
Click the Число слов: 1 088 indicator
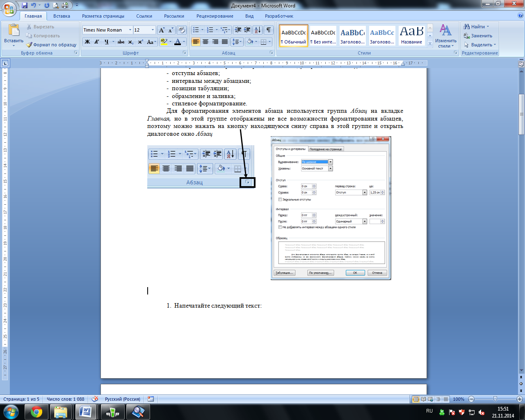pos(66,399)
